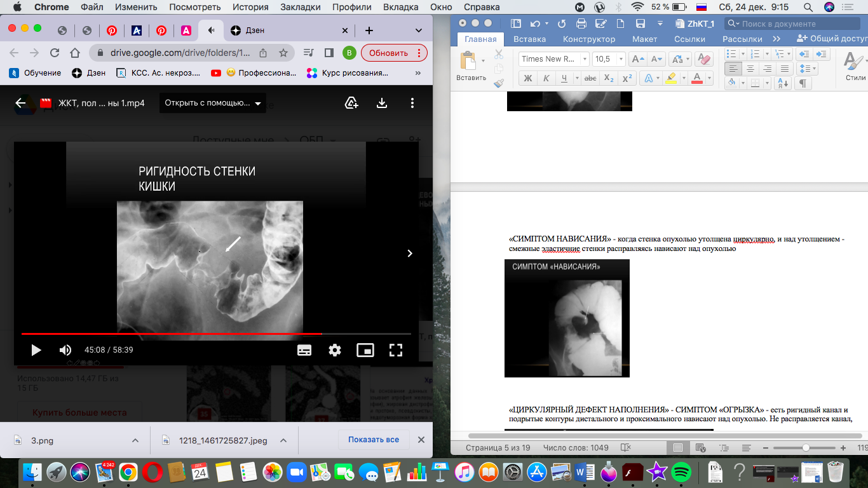Apply red font color
Screen dimensions: 868x488
click(696, 79)
